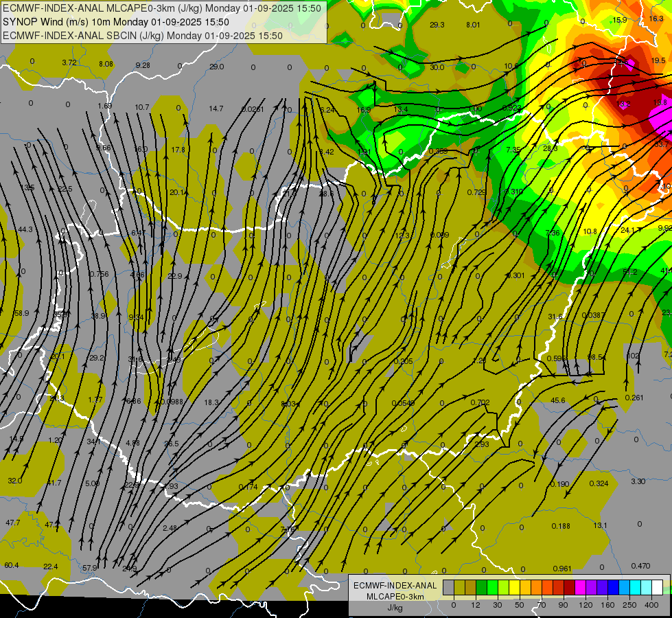The image size is (672, 618).
Task: Click the station value '41.7'
Action: pyautogui.click(x=54, y=483)
